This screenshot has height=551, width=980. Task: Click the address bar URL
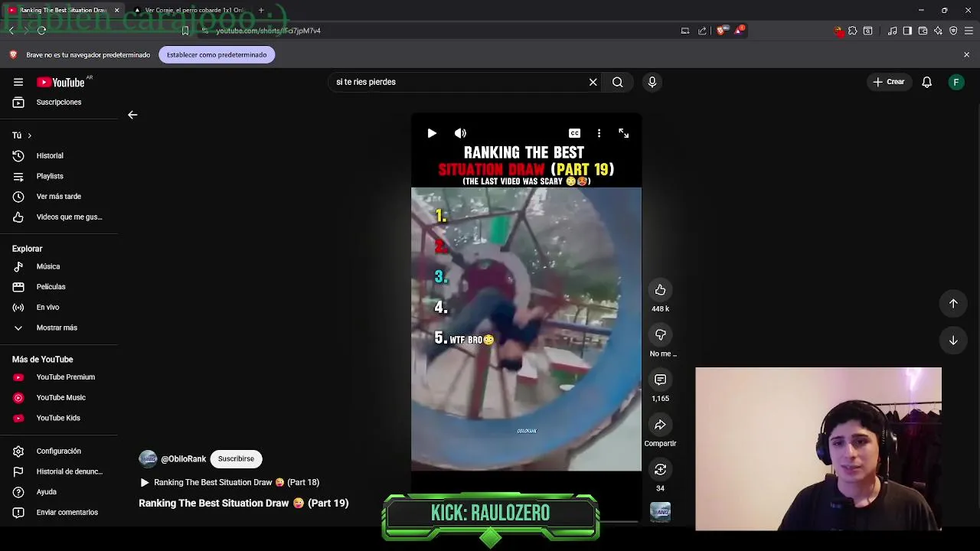[268, 31]
